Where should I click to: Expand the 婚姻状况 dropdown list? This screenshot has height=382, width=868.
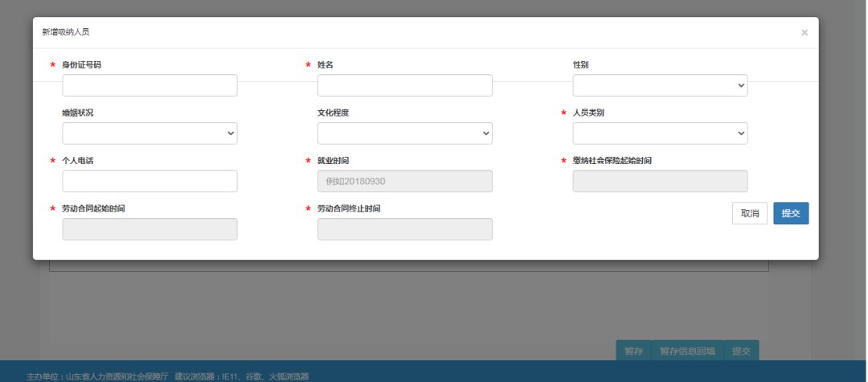[x=149, y=133]
